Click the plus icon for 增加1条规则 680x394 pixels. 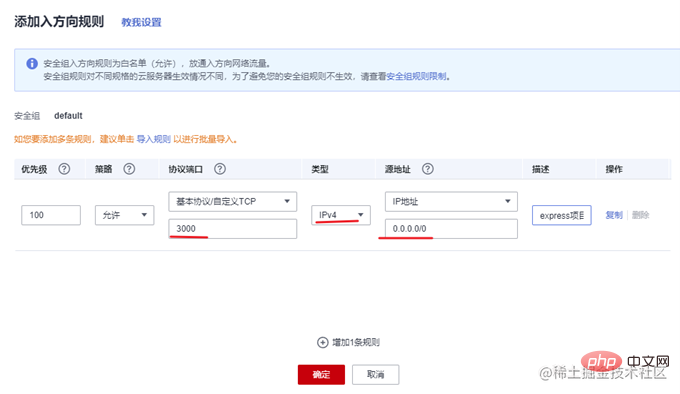[x=322, y=342]
